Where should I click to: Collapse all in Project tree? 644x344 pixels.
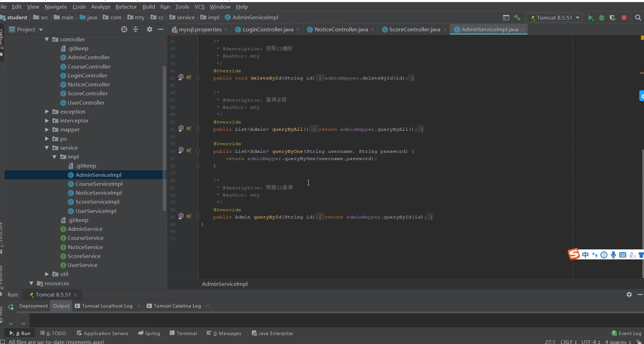[136, 30]
